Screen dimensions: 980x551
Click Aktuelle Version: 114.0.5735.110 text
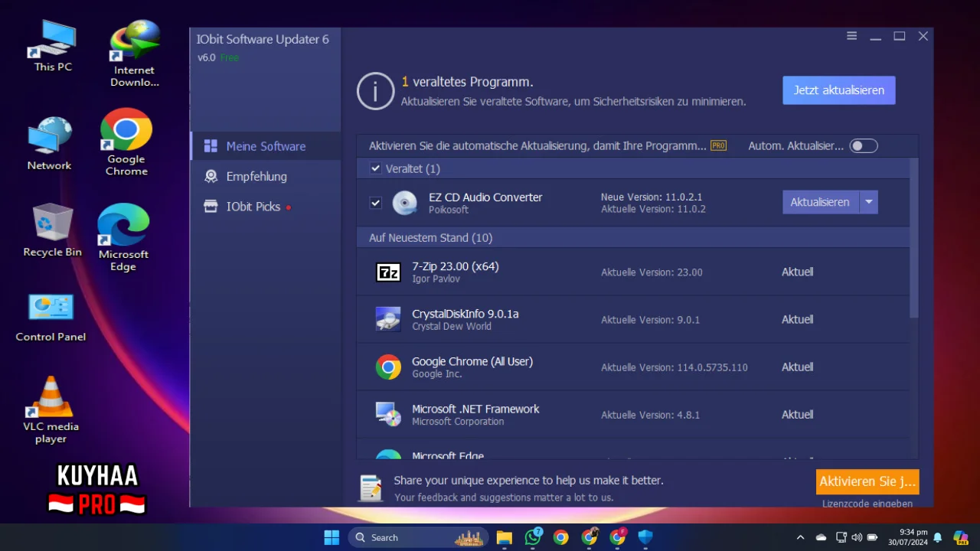(675, 367)
